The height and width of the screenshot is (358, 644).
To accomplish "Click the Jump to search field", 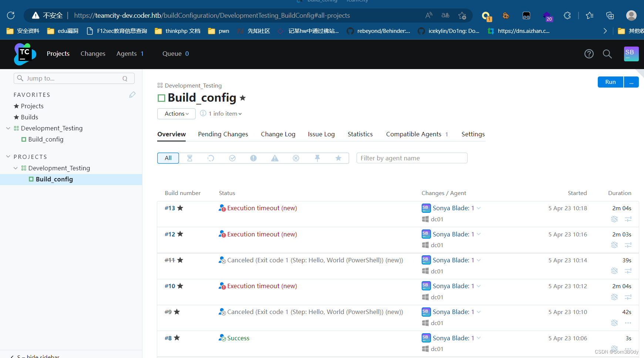I will click(74, 78).
